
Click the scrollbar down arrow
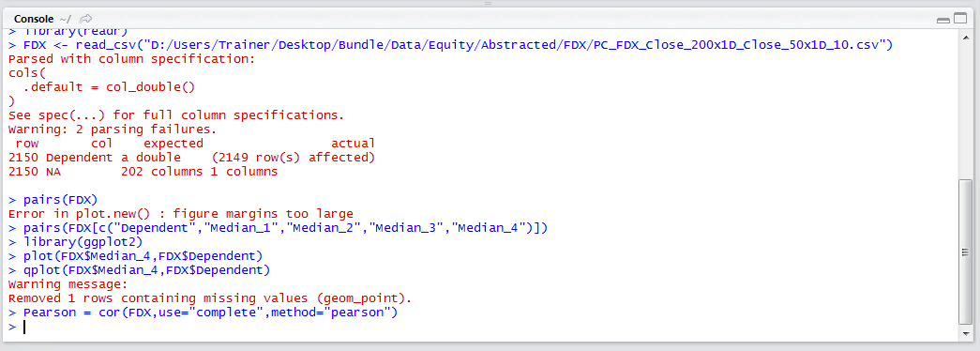click(x=966, y=335)
